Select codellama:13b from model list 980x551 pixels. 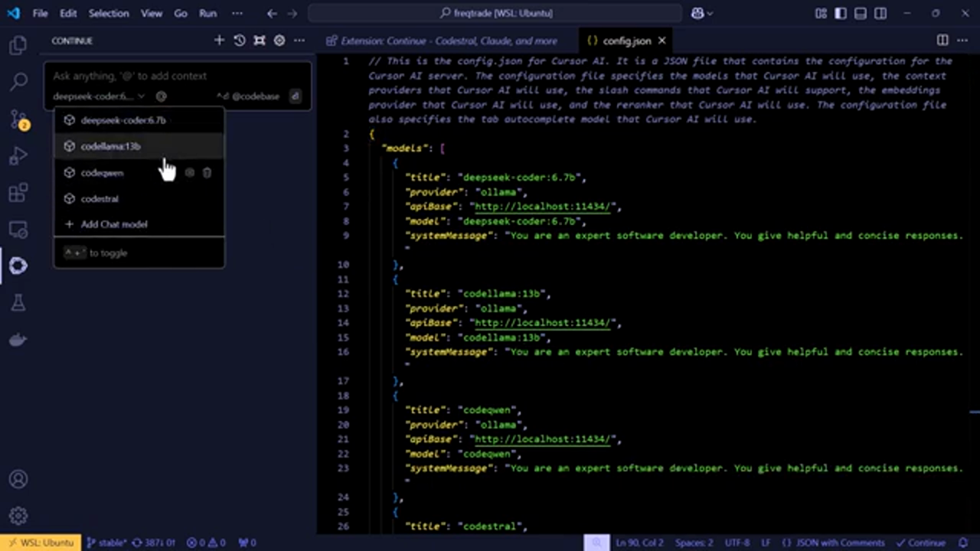(x=139, y=146)
